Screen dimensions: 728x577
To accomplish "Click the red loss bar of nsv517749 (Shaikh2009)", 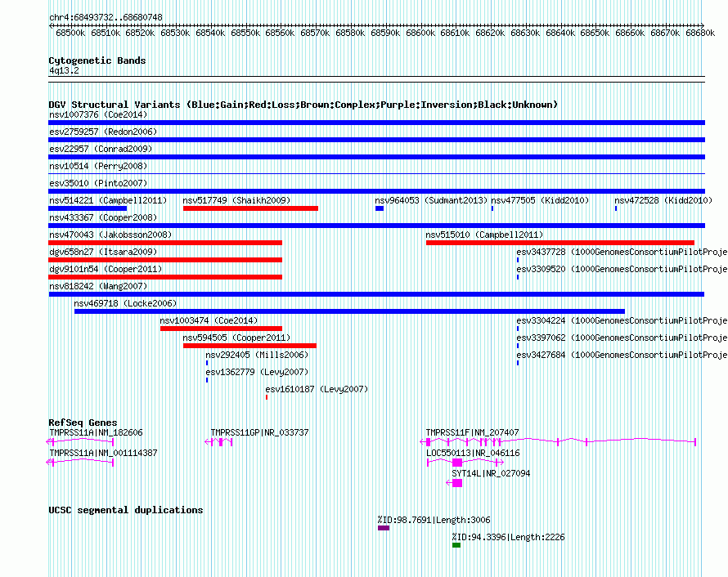I will (x=251, y=208).
